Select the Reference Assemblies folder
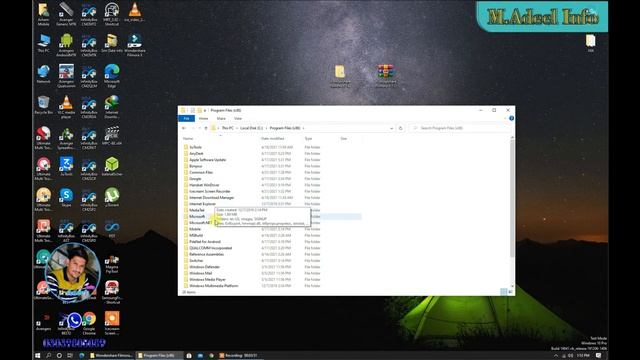The width and height of the screenshot is (640, 360). (x=206, y=254)
